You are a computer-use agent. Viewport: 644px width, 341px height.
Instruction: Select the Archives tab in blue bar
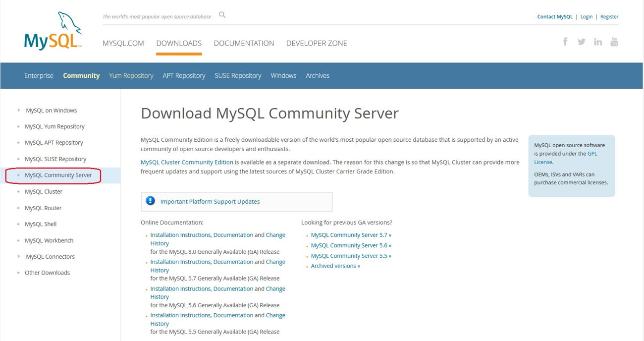318,76
